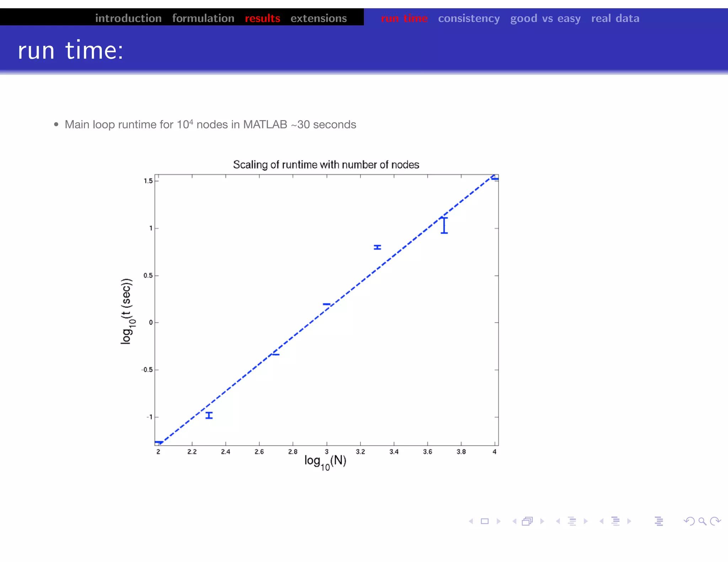The height and width of the screenshot is (562, 728).
Task: Click the next slide arrow icon
Action: 498,521
